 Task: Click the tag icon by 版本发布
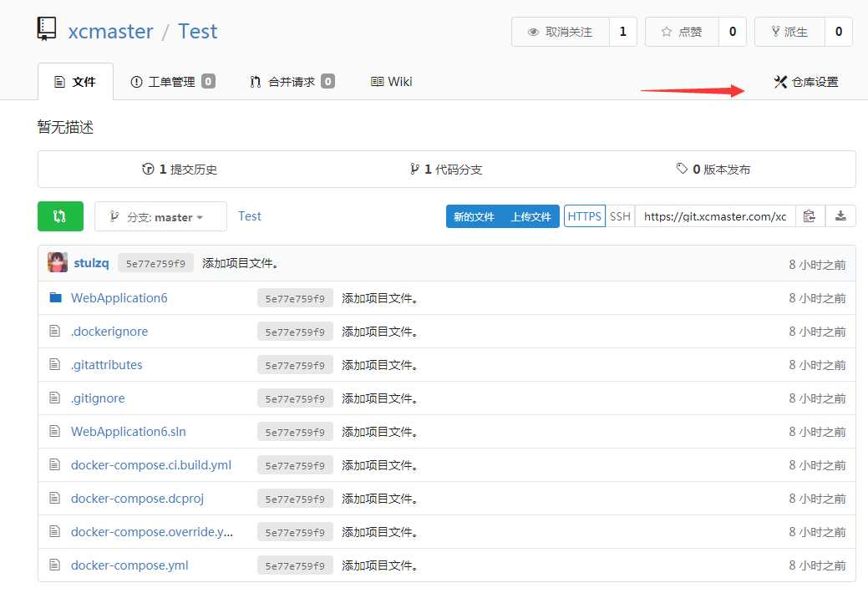[x=682, y=169]
